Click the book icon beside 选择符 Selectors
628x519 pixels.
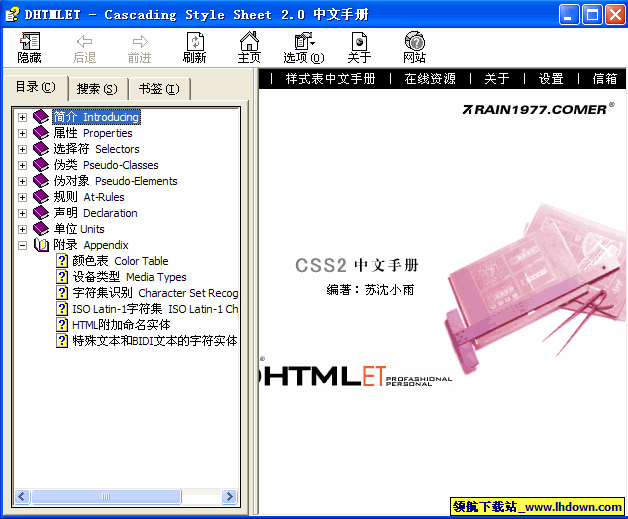41,149
